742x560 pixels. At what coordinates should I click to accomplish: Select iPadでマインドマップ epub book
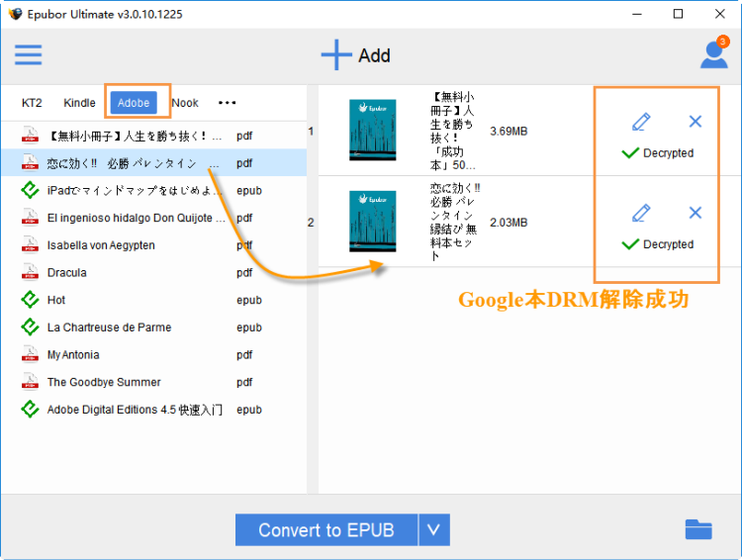pos(153,190)
